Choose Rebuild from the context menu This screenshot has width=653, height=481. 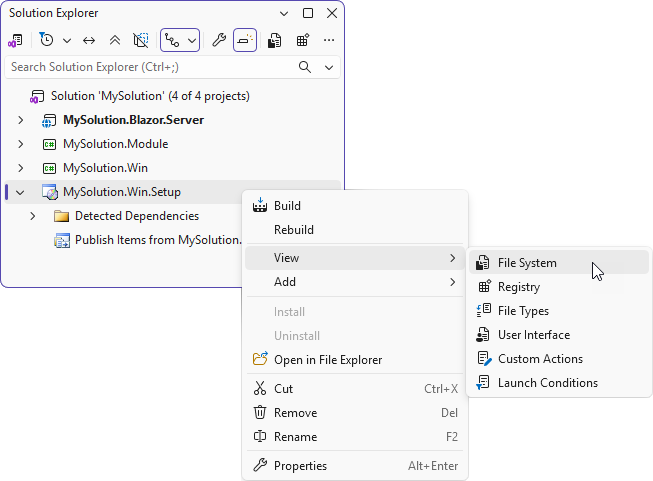click(x=355, y=230)
